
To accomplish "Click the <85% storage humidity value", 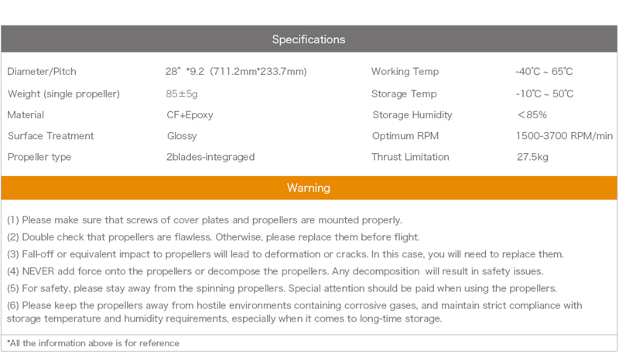I will coord(532,115).
